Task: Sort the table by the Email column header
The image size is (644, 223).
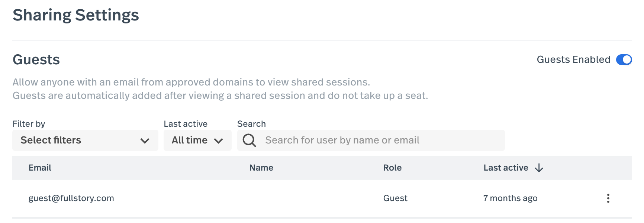Action: 40,168
